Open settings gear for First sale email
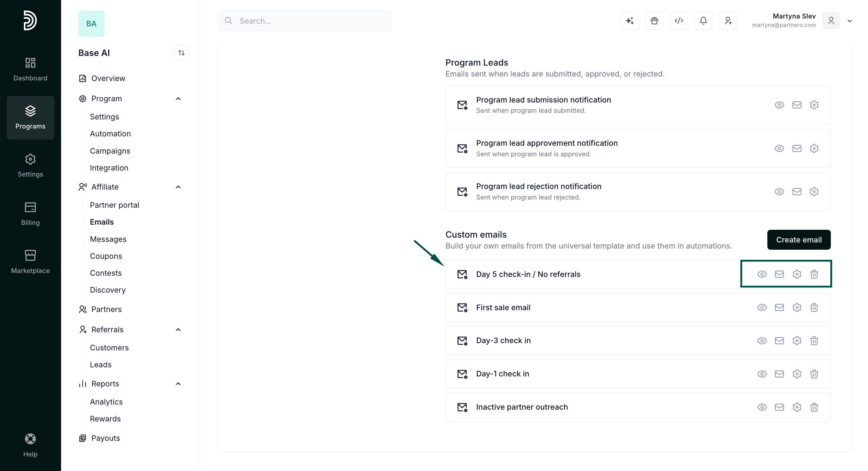Image resolution: width=868 pixels, height=471 pixels. tap(797, 307)
